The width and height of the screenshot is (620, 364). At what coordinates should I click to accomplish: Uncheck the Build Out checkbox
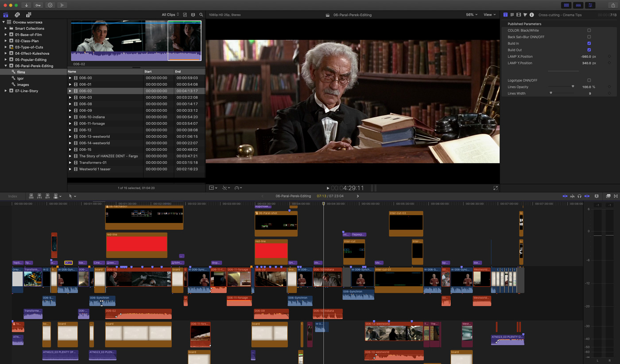[589, 50]
